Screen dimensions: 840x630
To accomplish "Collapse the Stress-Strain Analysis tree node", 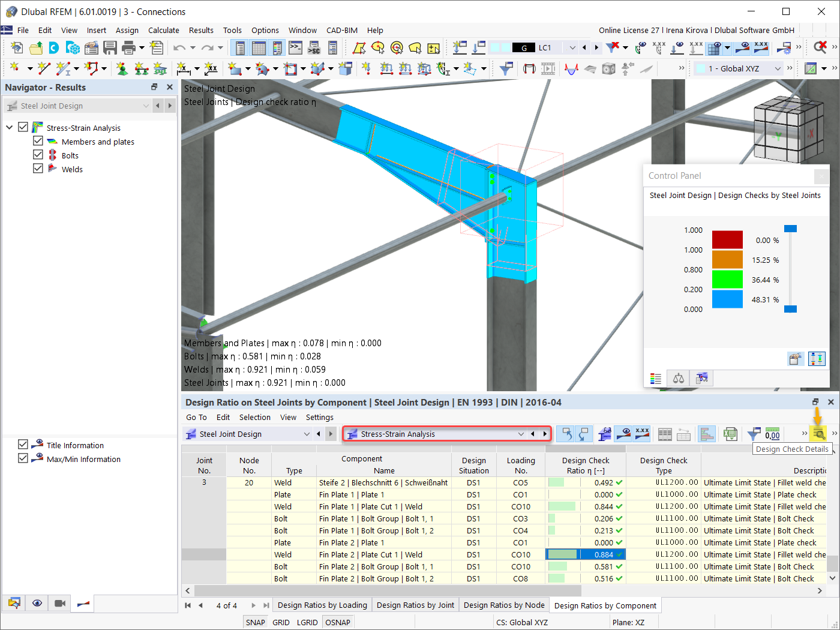I will (9, 127).
